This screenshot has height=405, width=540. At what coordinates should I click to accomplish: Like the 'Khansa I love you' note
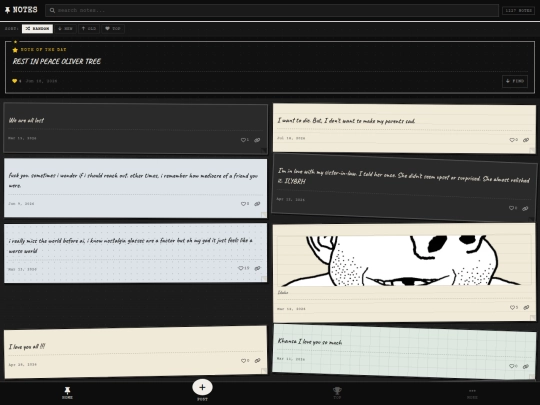[512, 366]
